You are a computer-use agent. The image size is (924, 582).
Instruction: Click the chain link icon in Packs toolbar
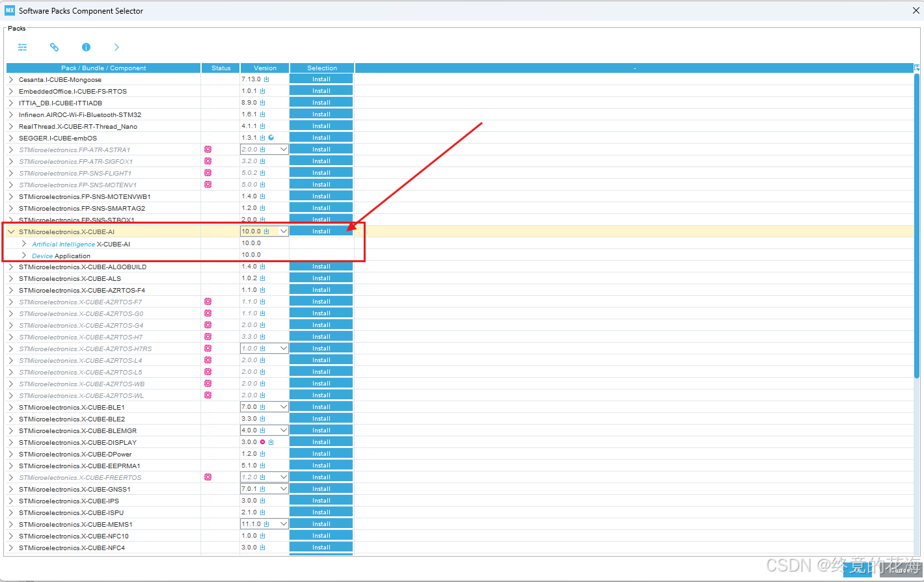pyautogui.click(x=54, y=47)
